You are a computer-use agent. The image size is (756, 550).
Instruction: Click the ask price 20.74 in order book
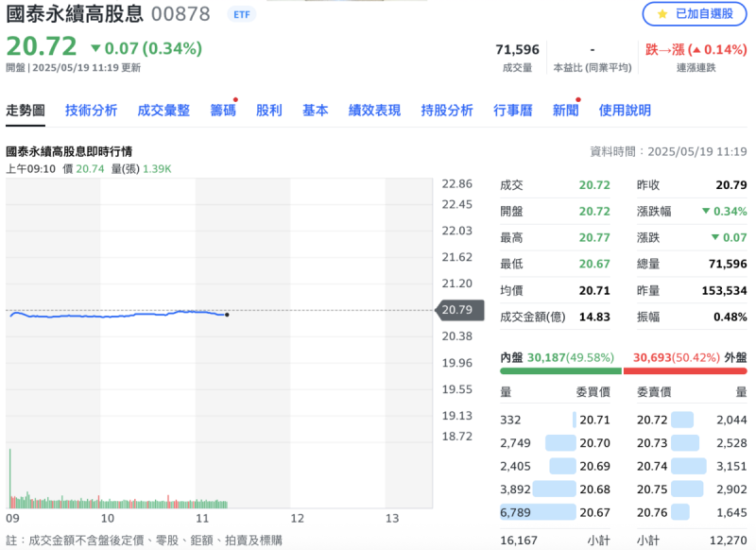[x=652, y=466]
